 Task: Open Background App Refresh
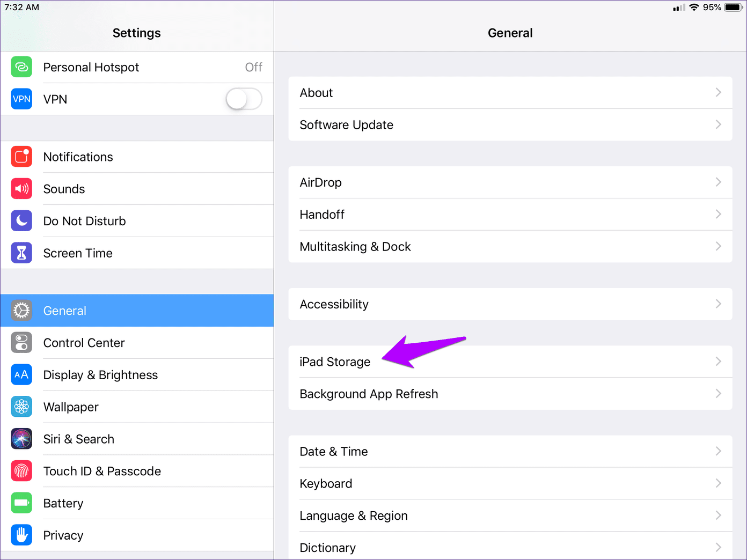[510, 394]
